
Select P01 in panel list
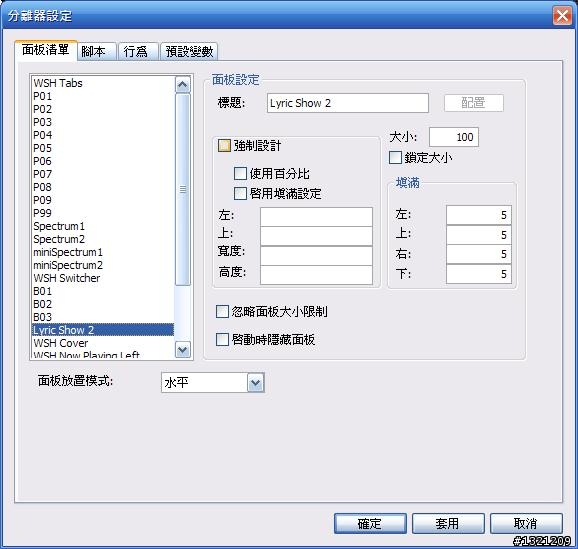[x=103, y=96]
